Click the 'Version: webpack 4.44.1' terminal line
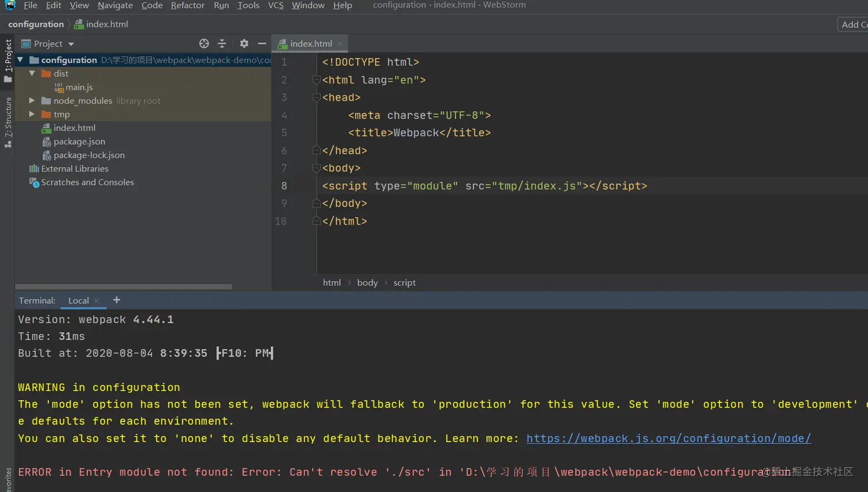The width and height of the screenshot is (868, 492). (x=96, y=320)
